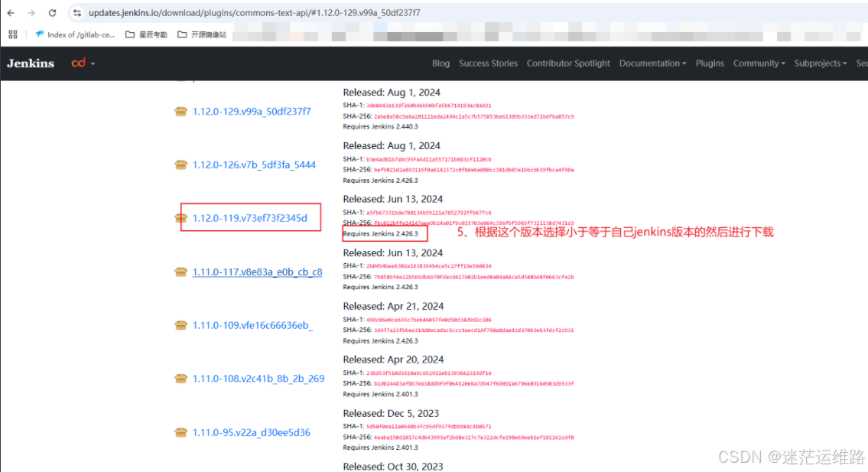
Task: Open site info icon in address bar
Action: 77,13
